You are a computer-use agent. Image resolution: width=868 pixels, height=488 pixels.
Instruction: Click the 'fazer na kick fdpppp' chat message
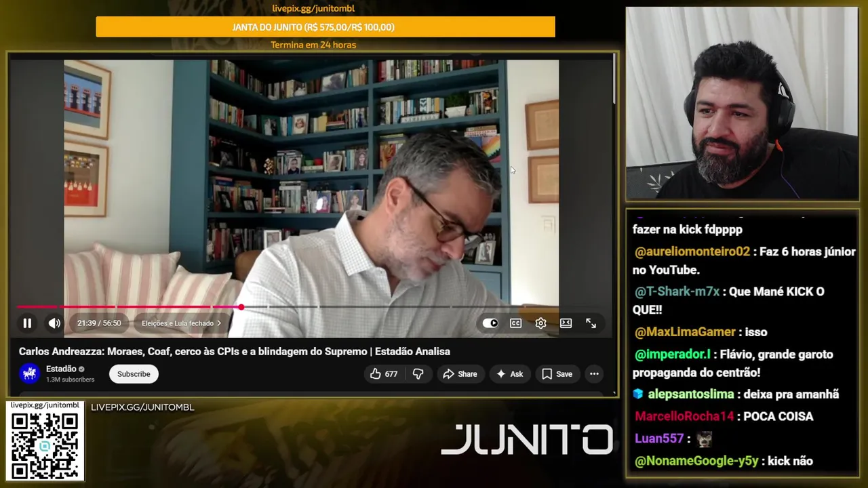click(x=688, y=230)
